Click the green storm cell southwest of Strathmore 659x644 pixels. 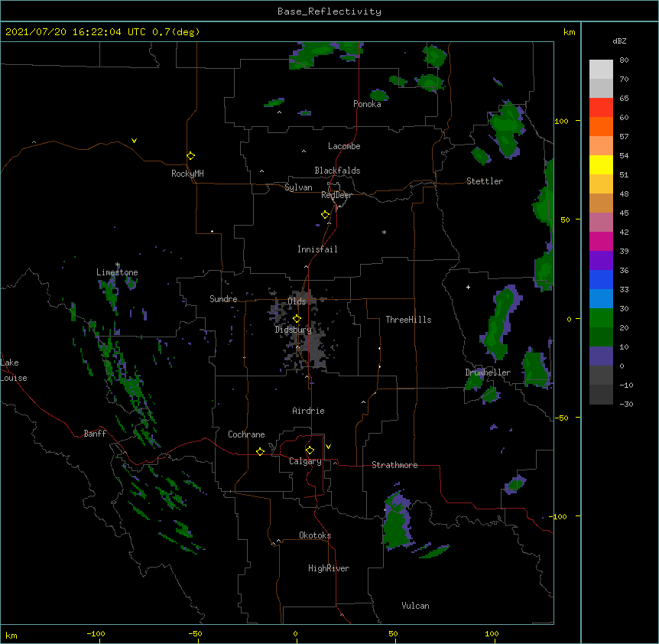click(396, 520)
